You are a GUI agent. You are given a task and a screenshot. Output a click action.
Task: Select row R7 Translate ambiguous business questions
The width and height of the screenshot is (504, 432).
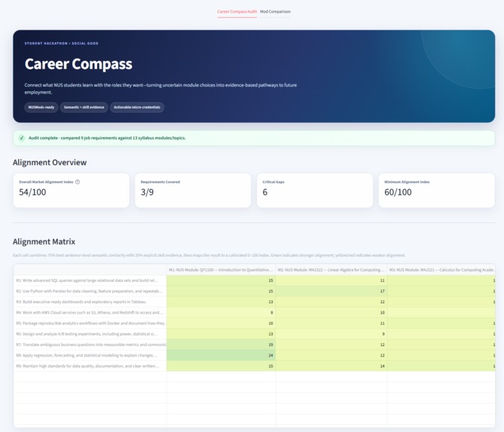pos(90,345)
